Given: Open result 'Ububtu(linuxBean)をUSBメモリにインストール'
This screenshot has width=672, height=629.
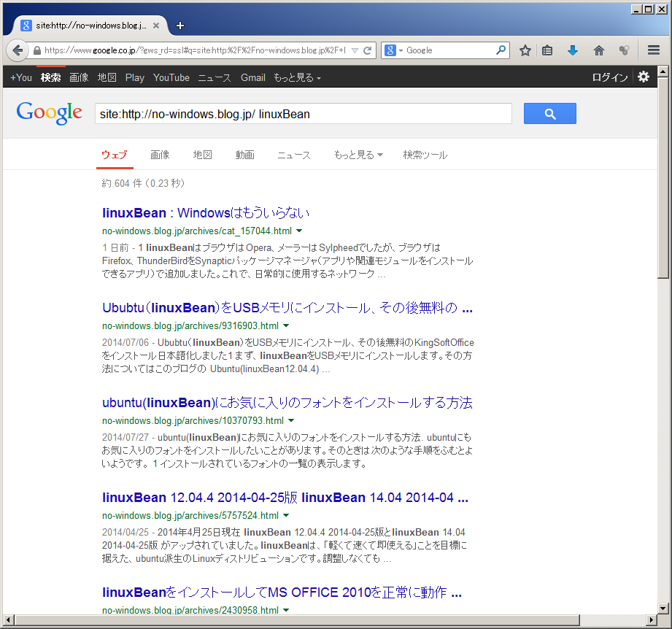Looking at the screenshot, I should [287, 308].
